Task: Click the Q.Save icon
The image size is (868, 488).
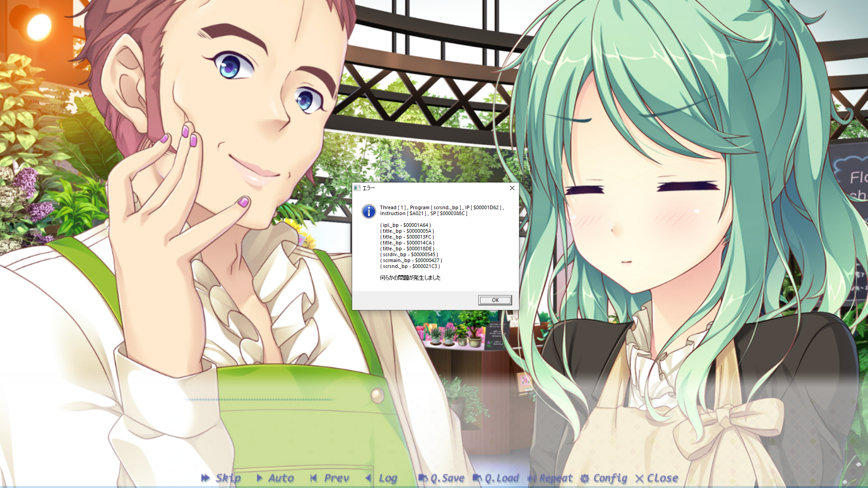Action: point(423,478)
